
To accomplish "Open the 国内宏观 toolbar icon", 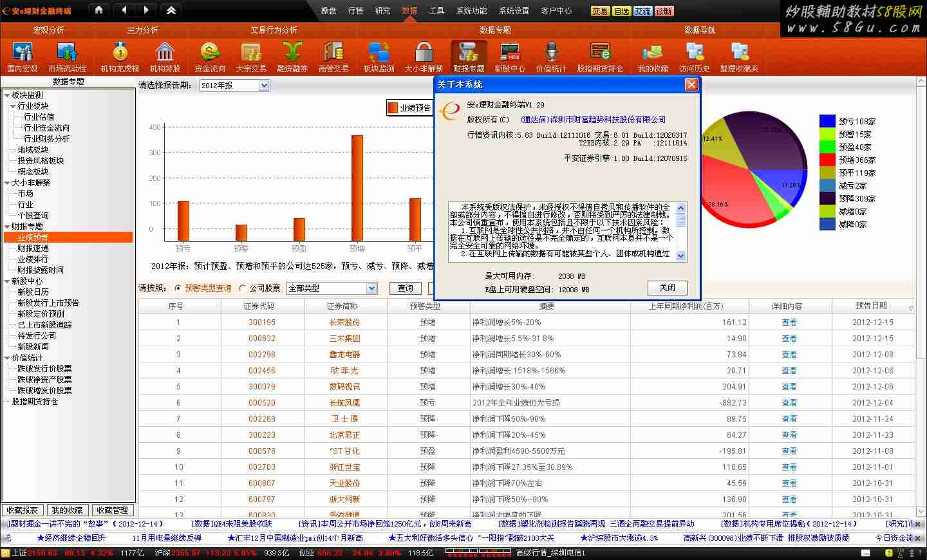I will pyautogui.click(x=23, y=56).
